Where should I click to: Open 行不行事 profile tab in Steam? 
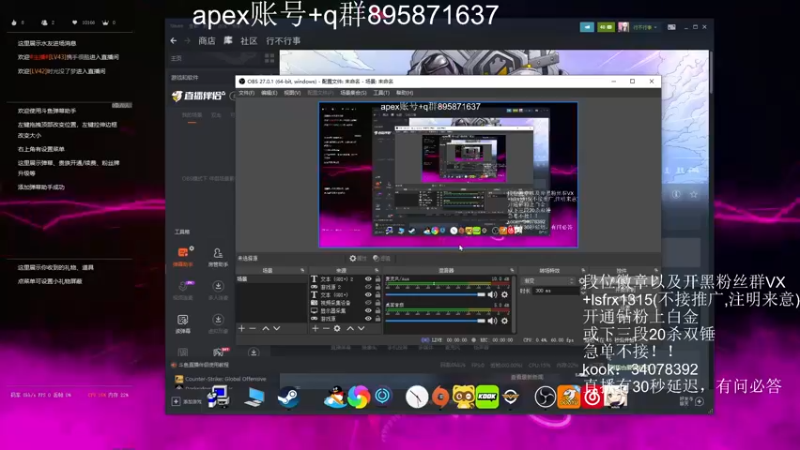pyautogui.click(x=283, y=41)
